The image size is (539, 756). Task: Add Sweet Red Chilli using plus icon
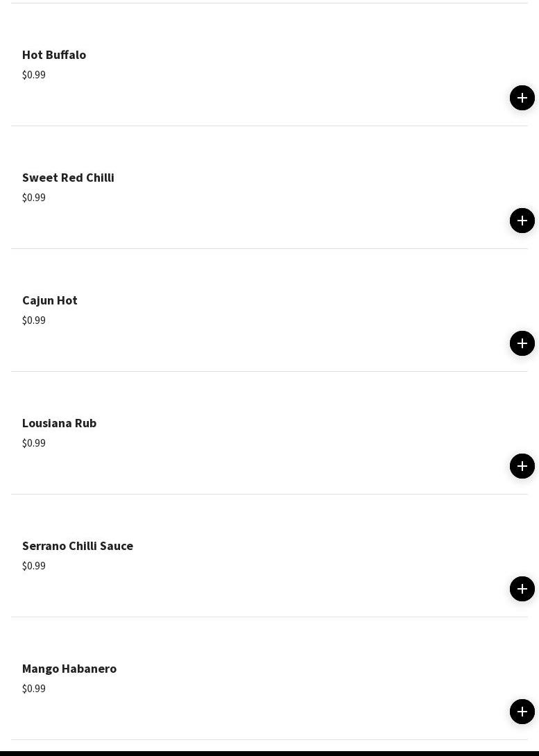pyautogui.click(x=522, y=221)
